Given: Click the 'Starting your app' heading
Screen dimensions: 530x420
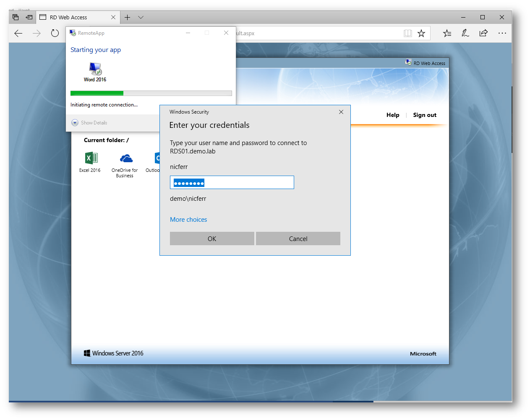Looking at the screenshot, I should point(96,50).
